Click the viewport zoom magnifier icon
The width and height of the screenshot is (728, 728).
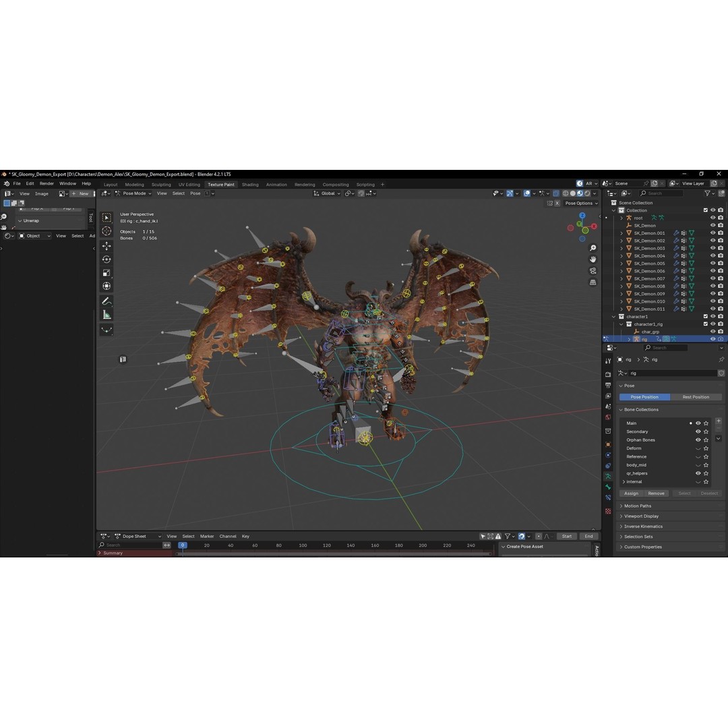click(593, 248)
